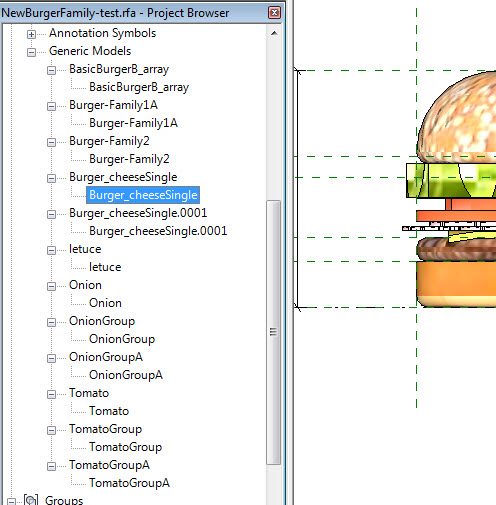The width and height of the screenshot is (496, 505).
Task: Select the OnionGroupA child type
Action: click(126, 375)
